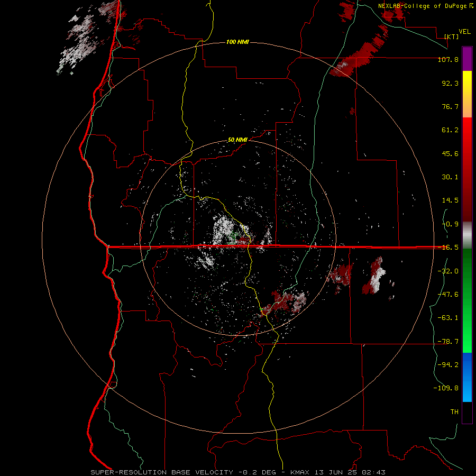
Task: Select the 14.5 scale value
Action: pyautogui.click(x=450, y=200)
